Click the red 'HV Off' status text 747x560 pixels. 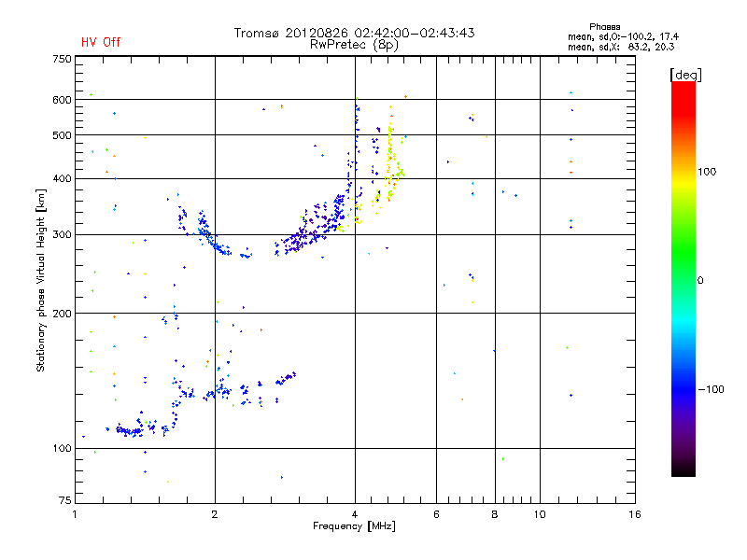[101, 42]
